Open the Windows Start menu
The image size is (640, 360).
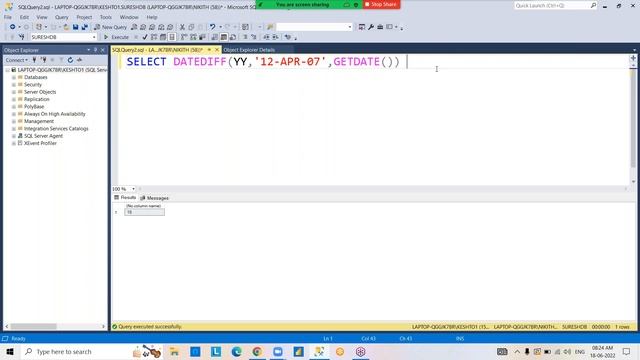(x=10, y=351)
